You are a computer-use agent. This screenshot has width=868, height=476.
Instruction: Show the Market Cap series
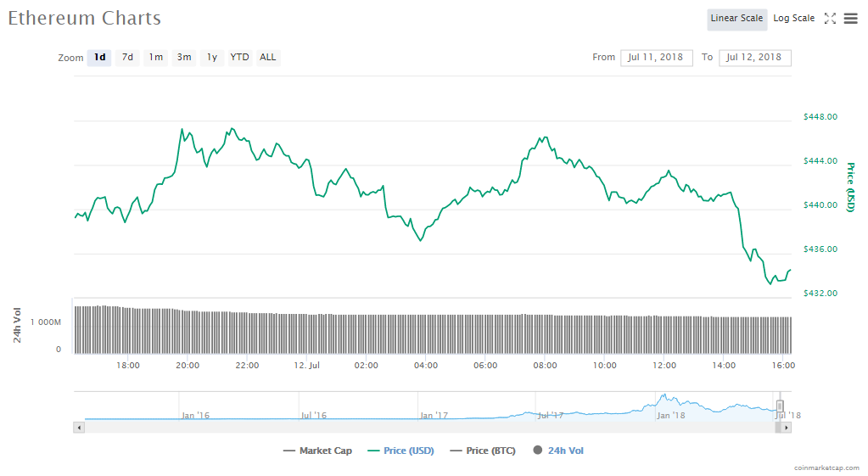(x=317, y=451)
